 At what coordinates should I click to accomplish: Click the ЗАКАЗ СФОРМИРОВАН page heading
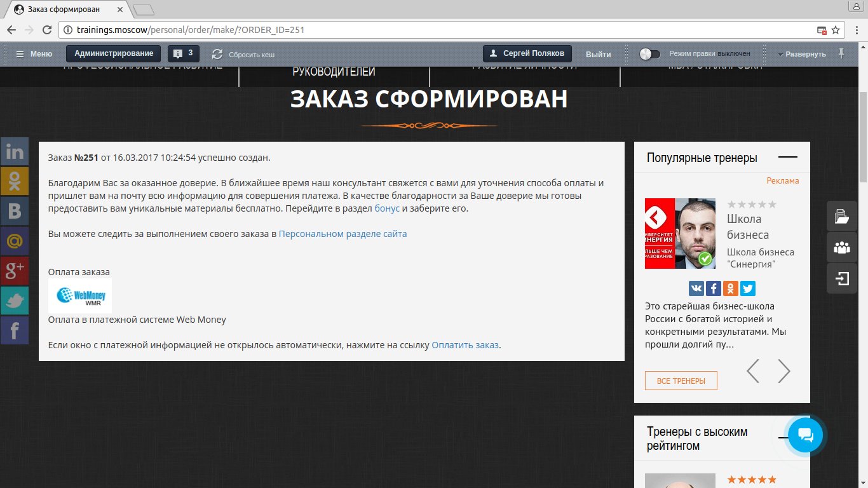429,100
